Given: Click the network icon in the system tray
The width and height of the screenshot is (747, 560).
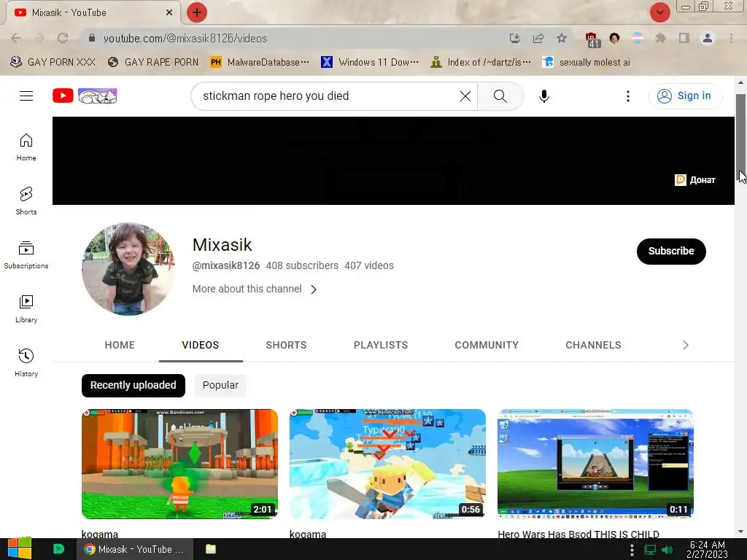Looking at the screenshot, I should pos(650,550).
